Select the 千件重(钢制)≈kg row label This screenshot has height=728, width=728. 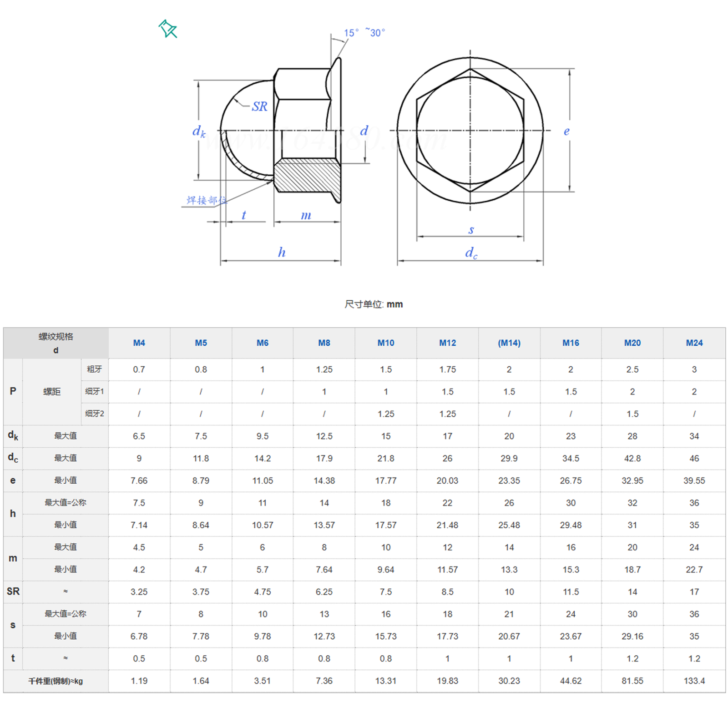click(x=56, y=681)
